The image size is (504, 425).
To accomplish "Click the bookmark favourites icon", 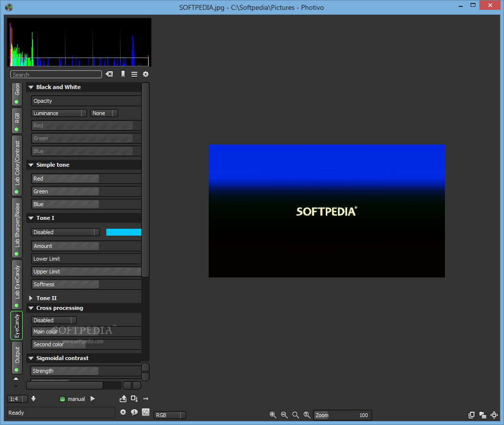I will point(123,74).
